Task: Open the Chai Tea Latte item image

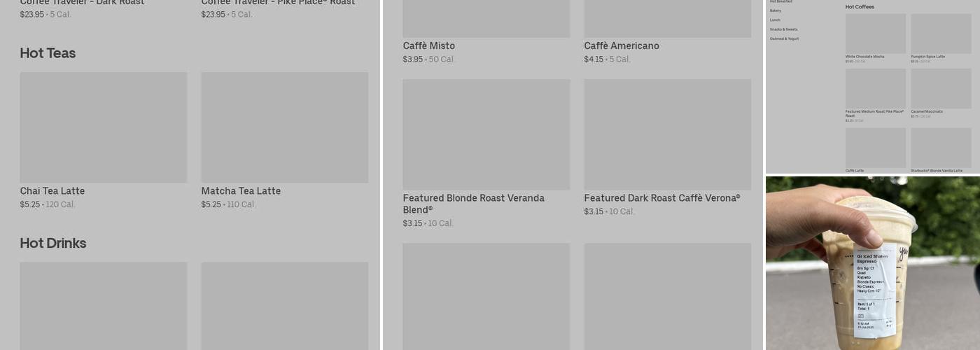Action: point(104,127)
